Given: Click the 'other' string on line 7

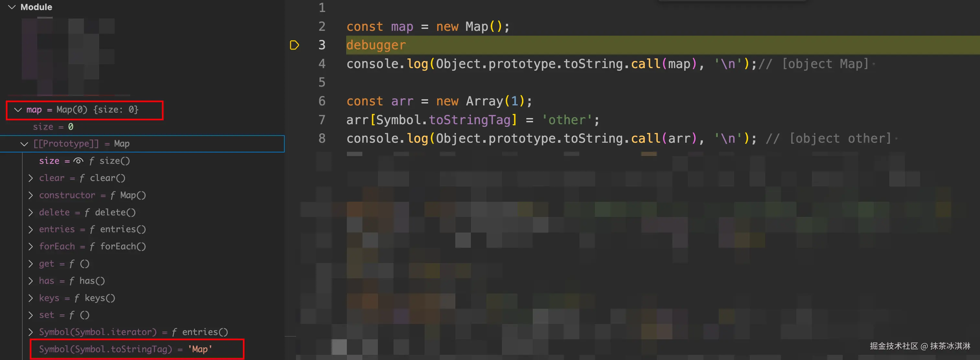Looking at the screenshot, I should coord(566,120).
